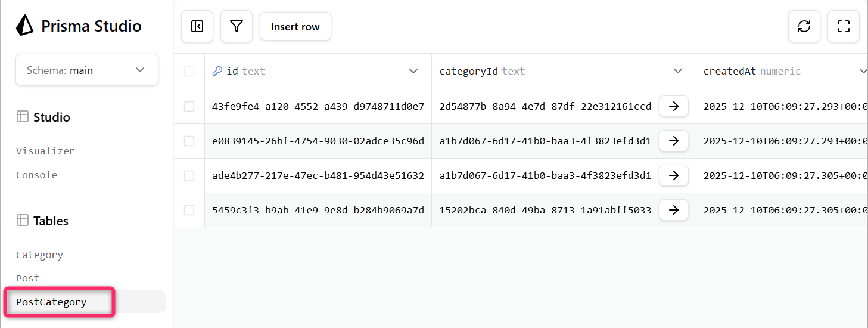Follow categoryId relation arrow in second row
The image size is (868, 328).
point(674,141)
